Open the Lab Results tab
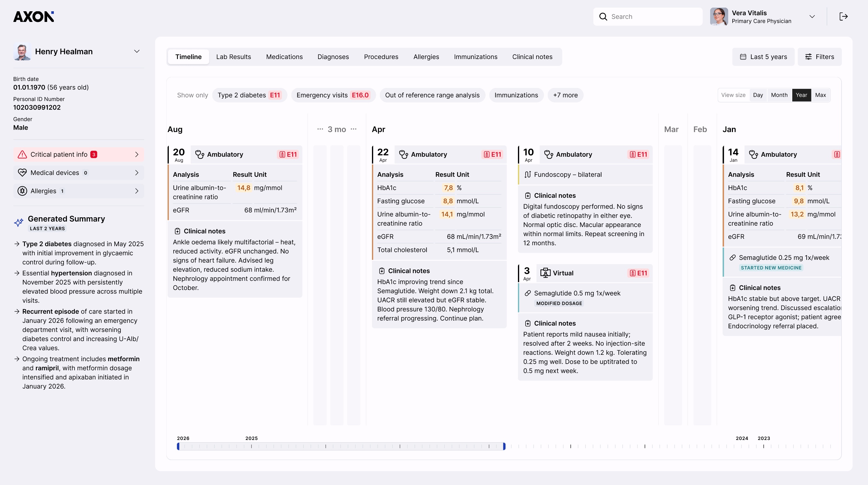Screen dimensions: 868x485 [x=234, y=57]
